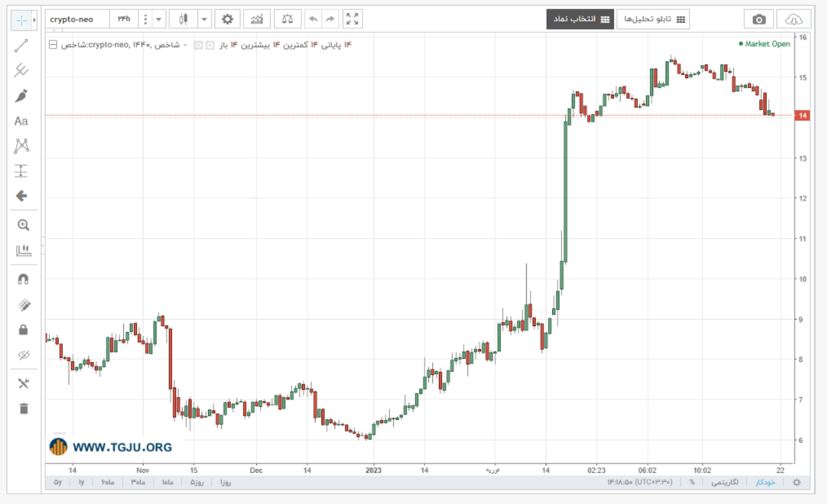Select the trend line drawing tool
Image resolution: width=827 pixels, height=504 pixels.
pyautogui.click(x=21, y=46)
